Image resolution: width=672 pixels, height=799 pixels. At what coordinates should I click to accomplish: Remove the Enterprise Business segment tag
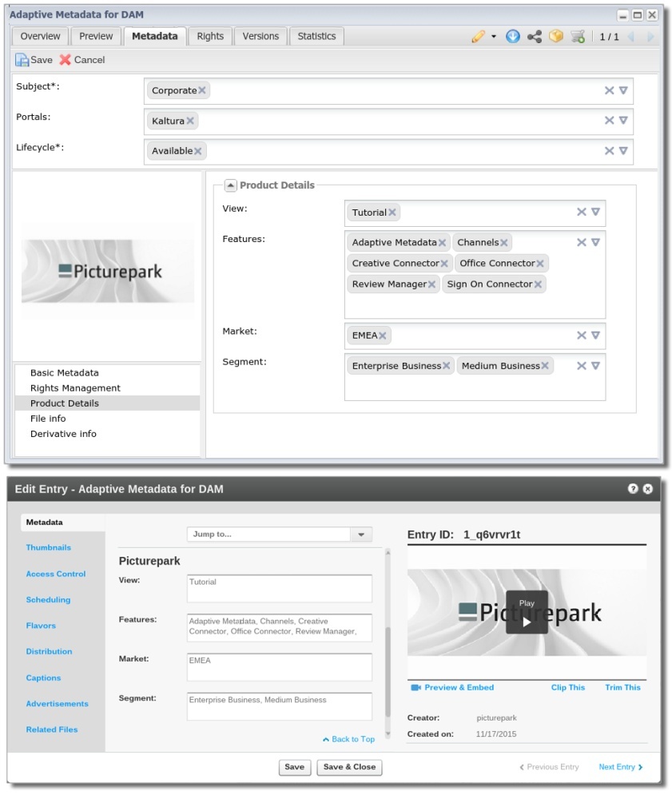tap(447, 366)
